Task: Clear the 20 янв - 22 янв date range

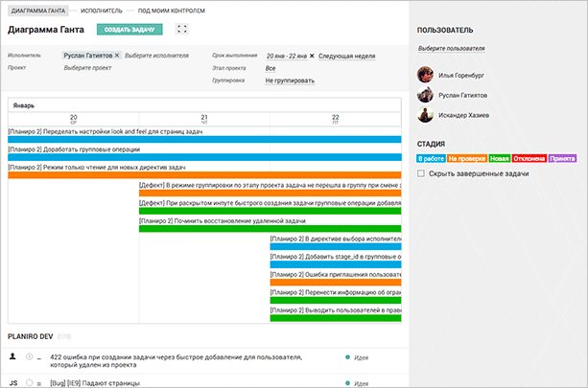Action: coord(312,56)
